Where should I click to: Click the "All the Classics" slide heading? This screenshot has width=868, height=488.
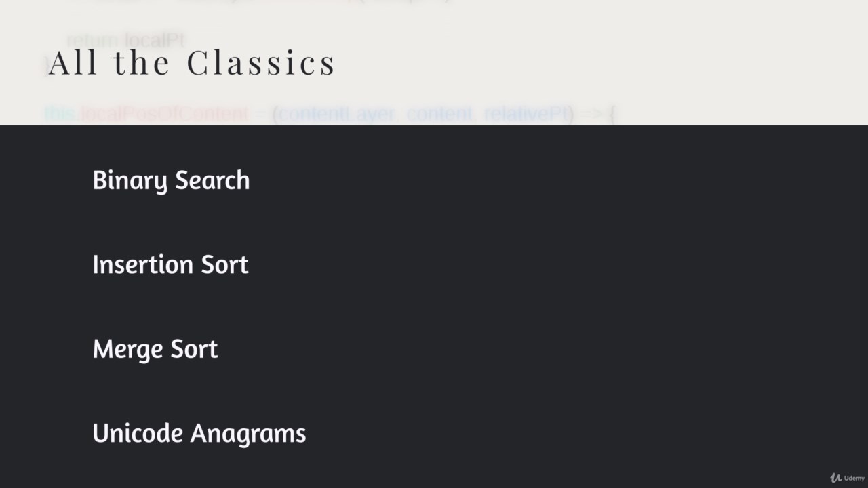click(x=192, y=63)
